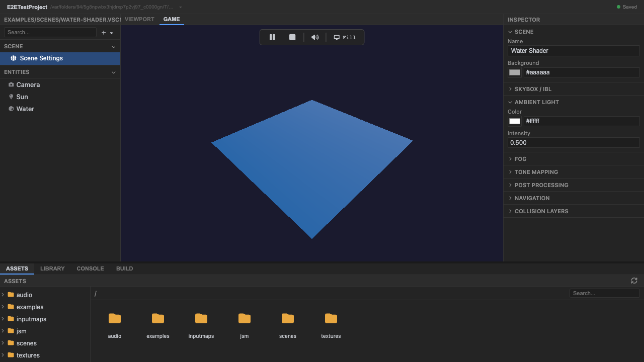The width and height of the screenshot is (644, 362).
Task: Select the GAME tab
Action: (172, 19)
